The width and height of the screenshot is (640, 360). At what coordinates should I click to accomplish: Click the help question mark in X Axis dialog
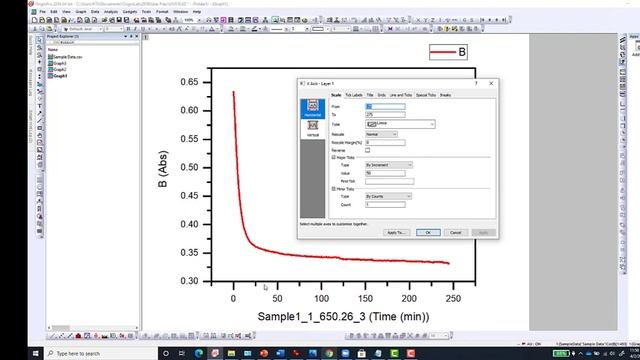pos(476,83)
